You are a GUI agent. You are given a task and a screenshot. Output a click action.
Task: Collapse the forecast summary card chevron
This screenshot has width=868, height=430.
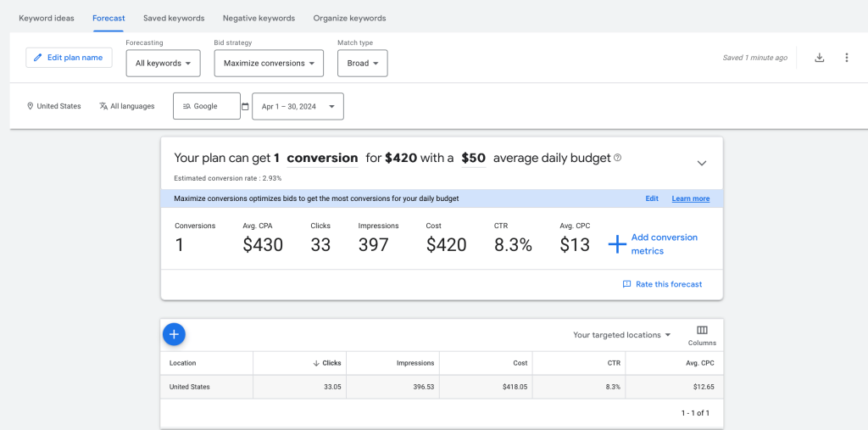(x=701, y=163)
